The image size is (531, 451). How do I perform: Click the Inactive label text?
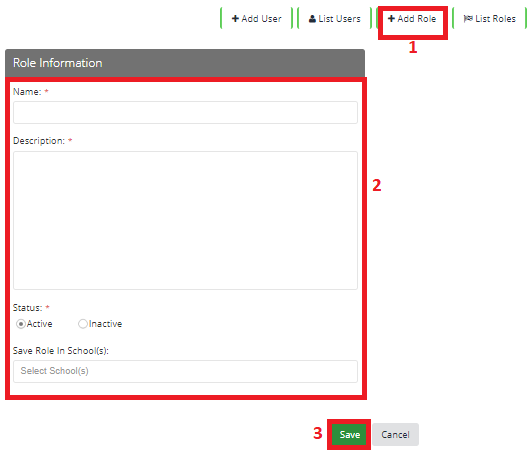tap(105, 324)
